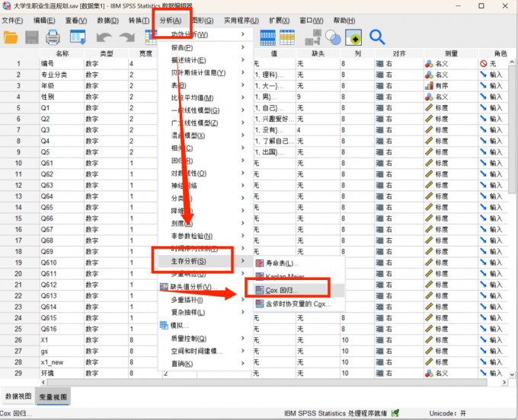Viewport: 518px width, 420px height.
Task: Toggle the value labels A/1 toolbar icon
Action: pyautogui.click(x=313, y=37)
